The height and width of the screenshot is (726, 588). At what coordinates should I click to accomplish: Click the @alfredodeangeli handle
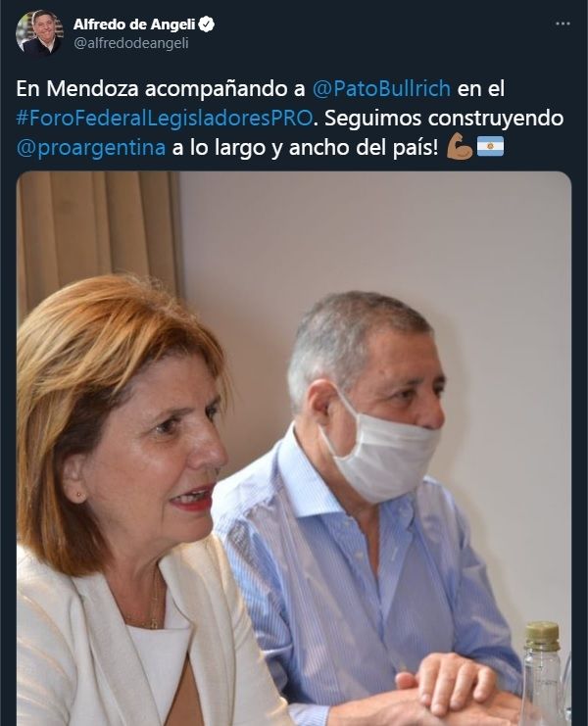point(131,43)
